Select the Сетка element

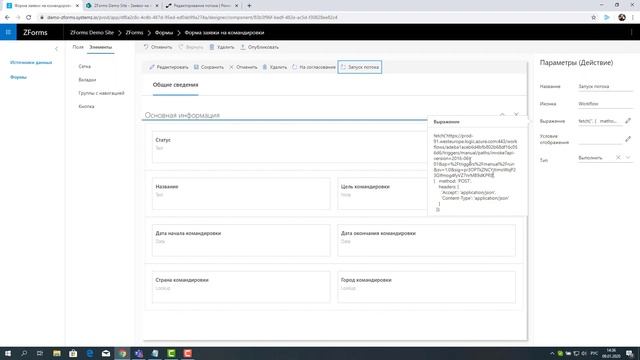(x=84, y=66)
